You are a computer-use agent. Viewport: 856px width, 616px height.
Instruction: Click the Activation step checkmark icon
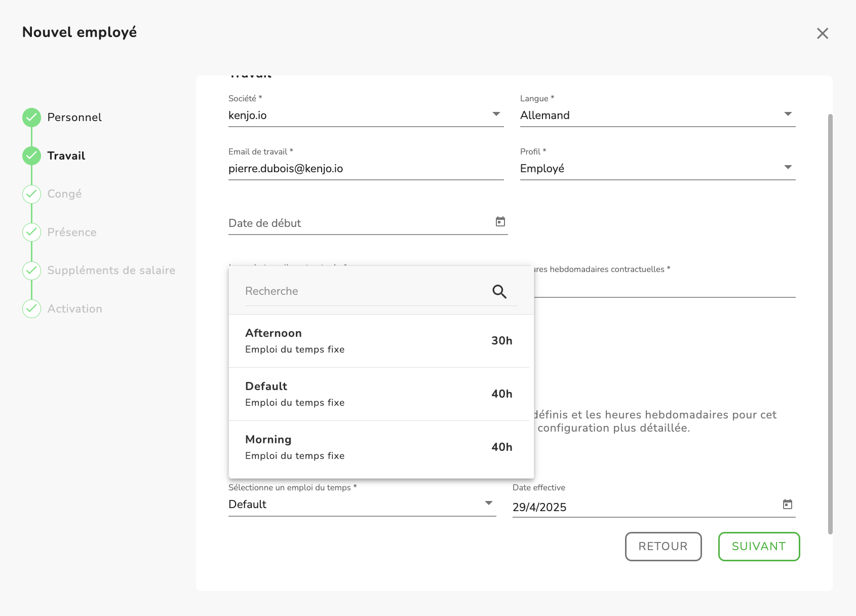click(32, 309)
